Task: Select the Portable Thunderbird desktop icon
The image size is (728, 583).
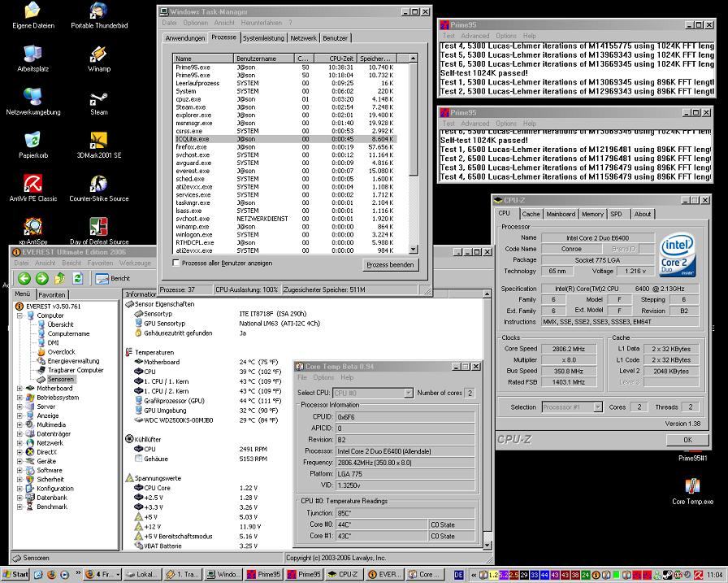Action: coord(99,15)
